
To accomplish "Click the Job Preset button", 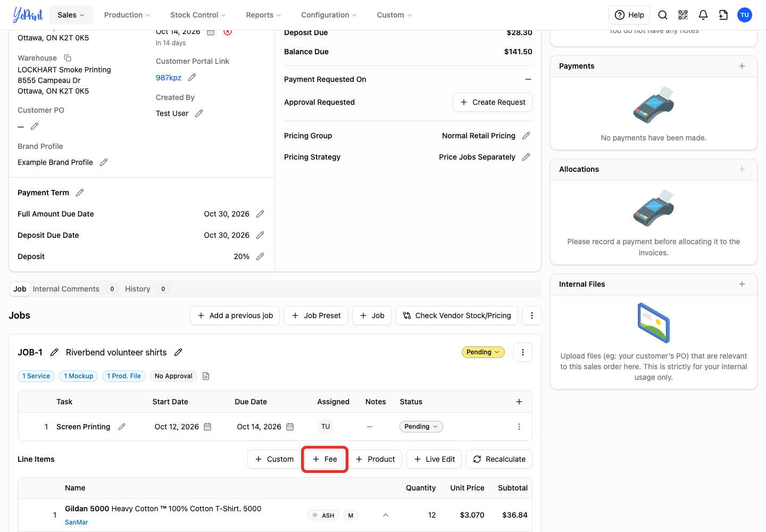I will click(x=316, y=315).
